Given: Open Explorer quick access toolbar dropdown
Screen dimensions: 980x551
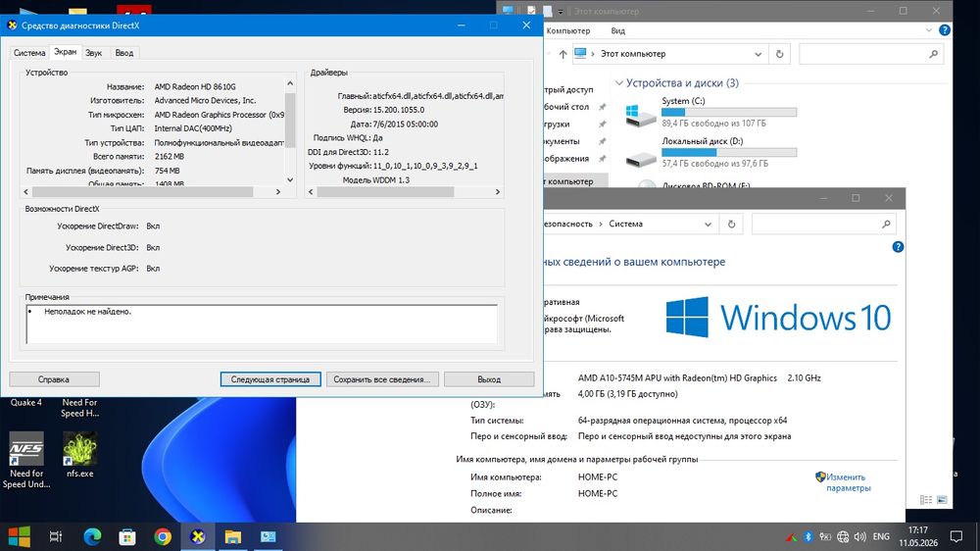Looking at the screenshot, I should click(x=561, y=11).
